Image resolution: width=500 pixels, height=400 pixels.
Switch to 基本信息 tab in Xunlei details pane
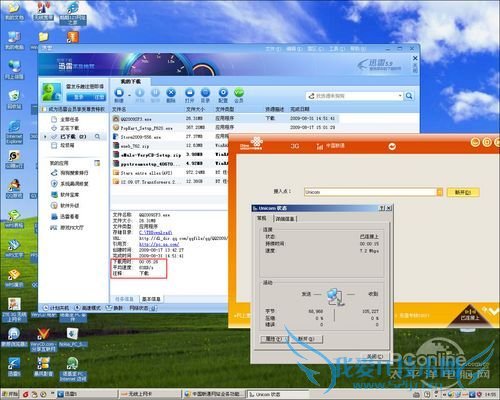click(x=151, y=299)
